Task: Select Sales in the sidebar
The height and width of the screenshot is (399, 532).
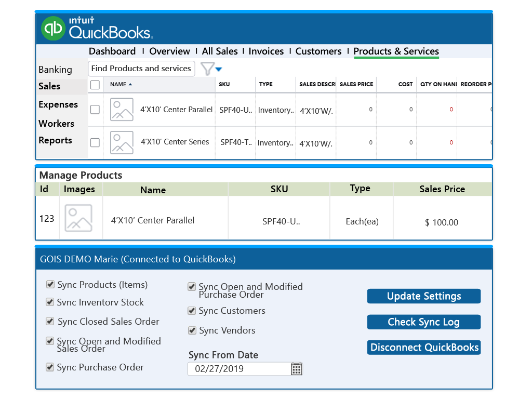Action: 49,86
